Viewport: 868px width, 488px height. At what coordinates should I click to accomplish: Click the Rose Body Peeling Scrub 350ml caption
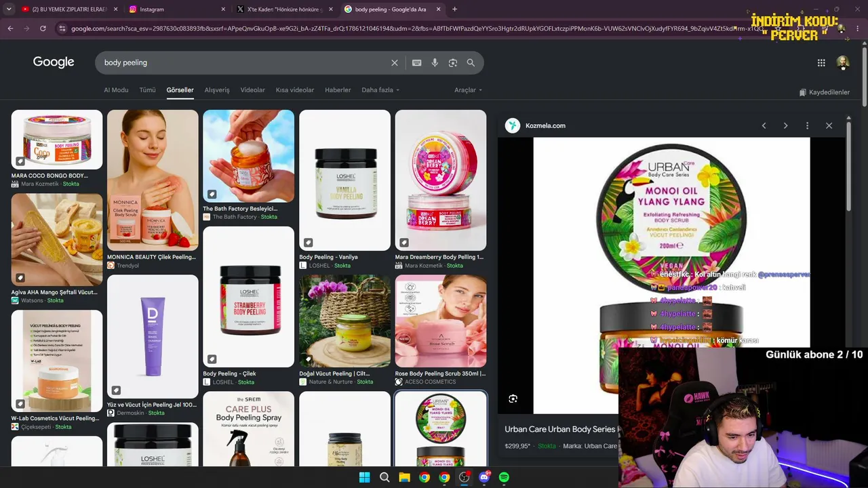(440, 373)
